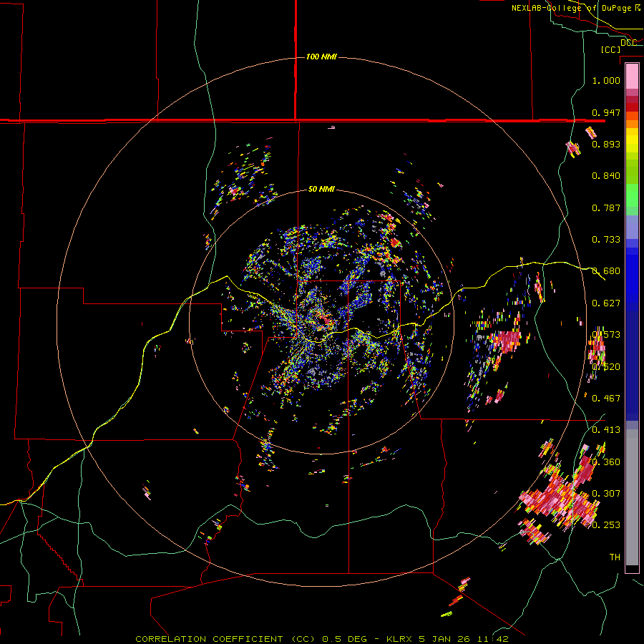Select the 0.893 legend value
This screenshot has width=644, height=644.
pos(606,144)
